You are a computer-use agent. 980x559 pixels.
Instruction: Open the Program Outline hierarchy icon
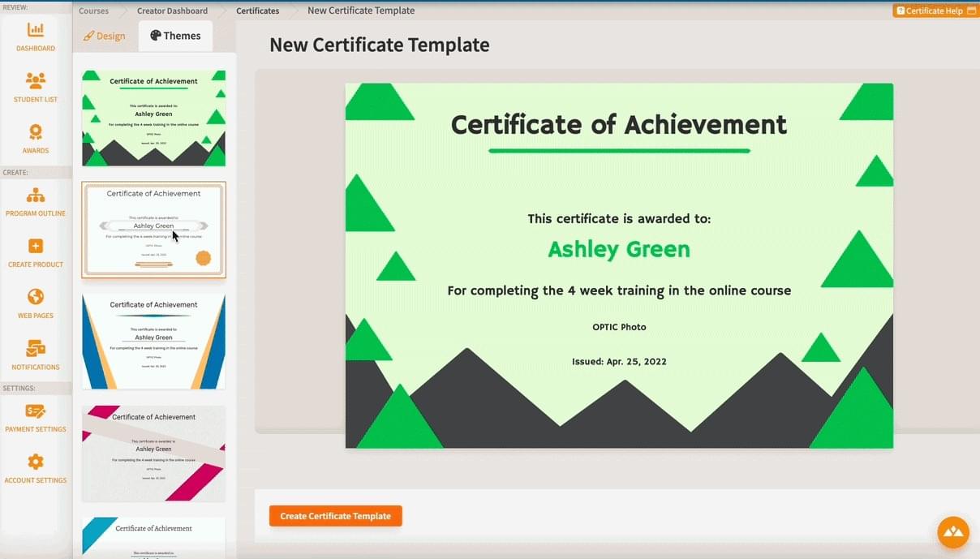click(x=36, y=196)
